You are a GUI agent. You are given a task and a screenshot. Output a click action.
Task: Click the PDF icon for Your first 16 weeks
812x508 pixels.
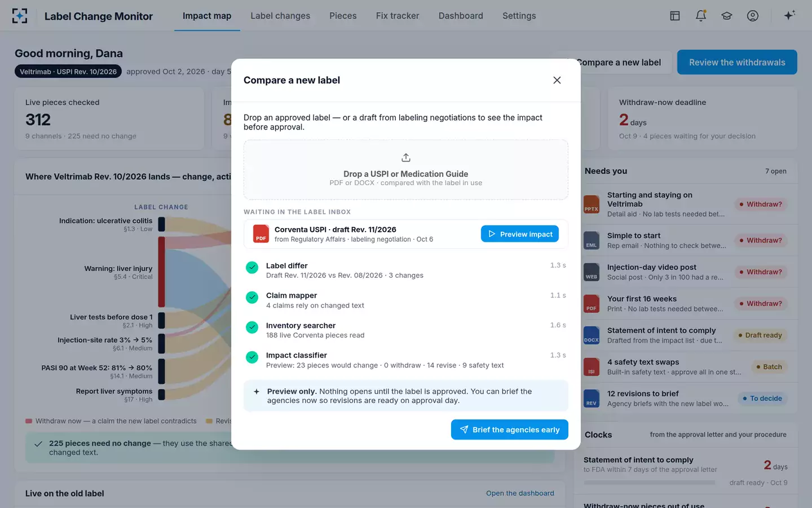pyautogui.click(x=592, y=304)
